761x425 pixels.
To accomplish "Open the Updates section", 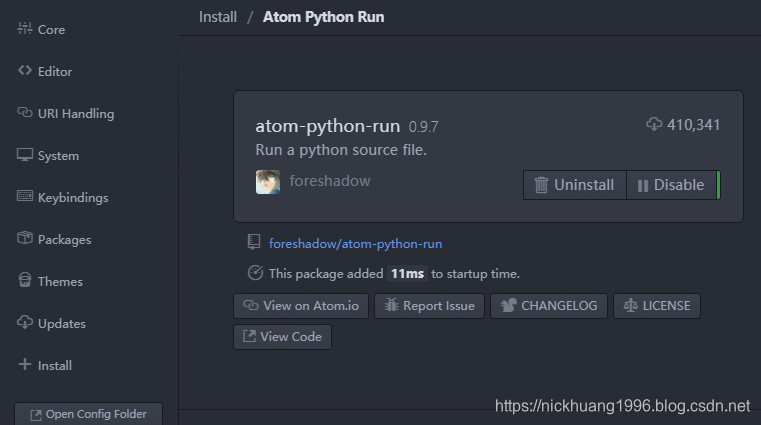I will coord(51,323).
